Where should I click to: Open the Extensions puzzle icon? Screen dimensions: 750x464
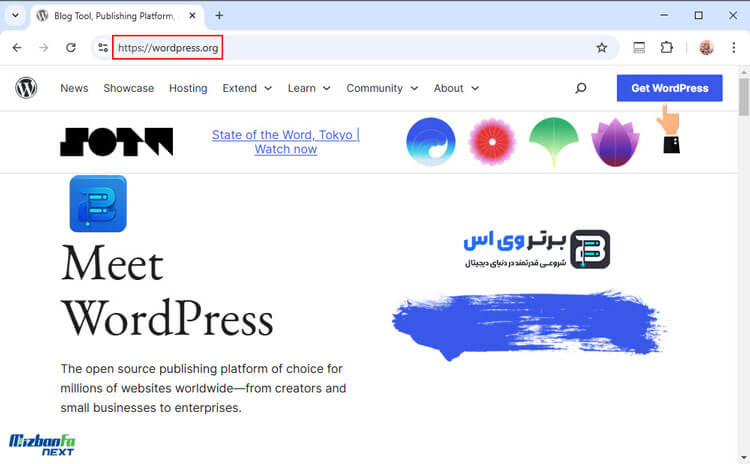666,47
